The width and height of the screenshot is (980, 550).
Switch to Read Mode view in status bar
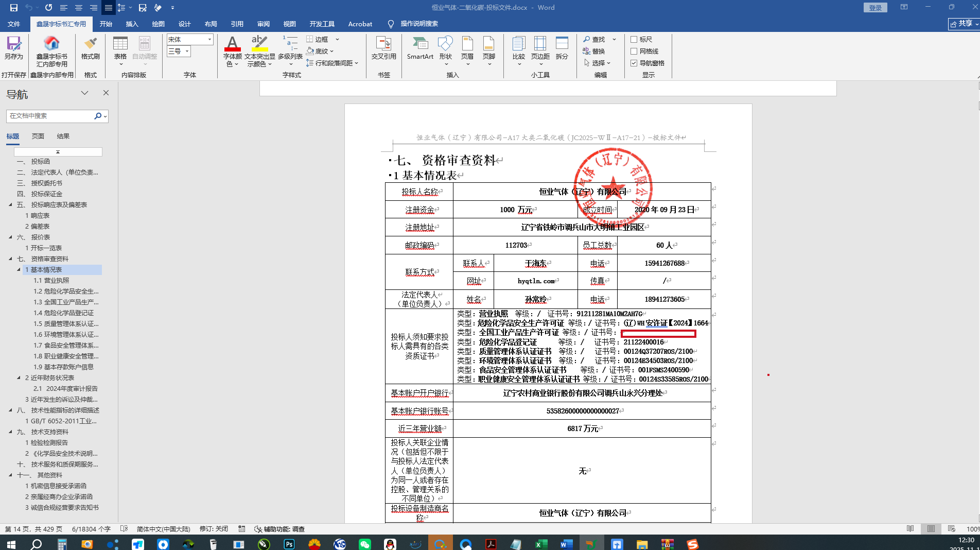910,529
